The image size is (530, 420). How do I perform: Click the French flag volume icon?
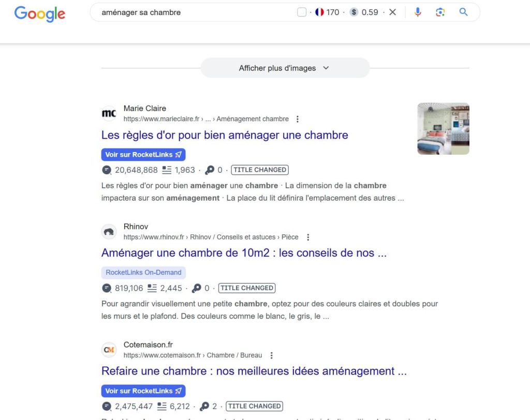[x=319, y=12]
